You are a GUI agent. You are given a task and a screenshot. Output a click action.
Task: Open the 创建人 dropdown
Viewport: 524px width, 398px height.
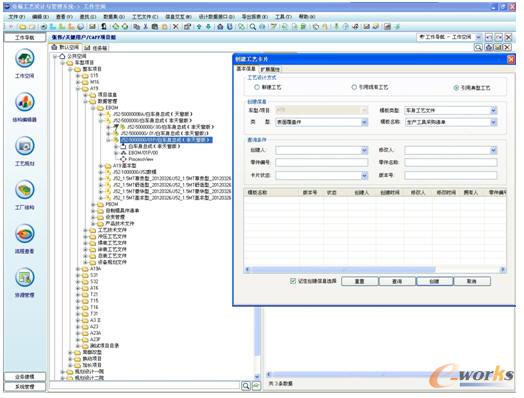coord(364,150)
